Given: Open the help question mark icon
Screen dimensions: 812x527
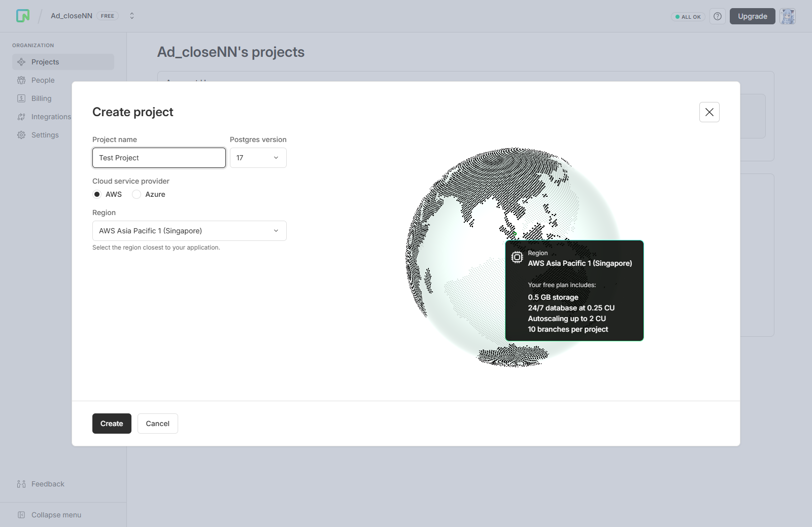Looking at the screenshot, I should tap(718, 16).
